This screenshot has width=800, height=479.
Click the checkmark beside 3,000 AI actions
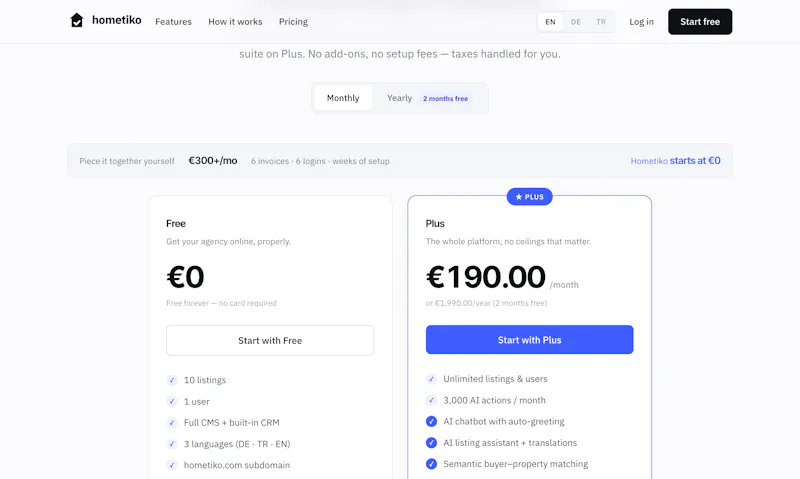431,400
